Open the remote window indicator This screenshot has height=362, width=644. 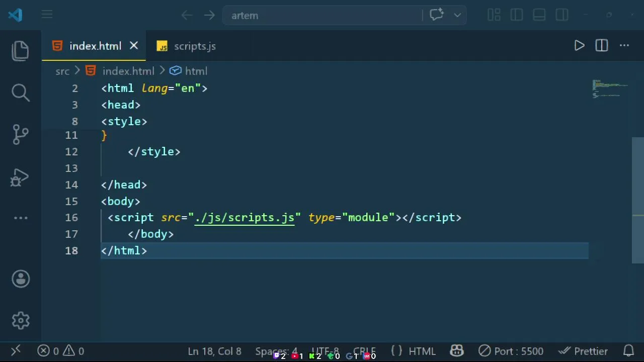16,351
